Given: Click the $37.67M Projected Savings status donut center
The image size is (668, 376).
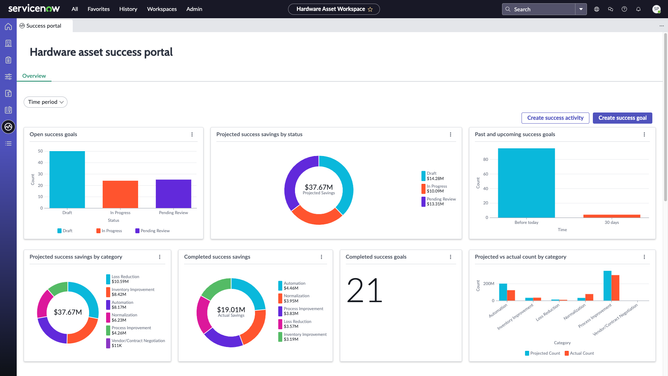Looking at the screenshot, I should tap(319, 189).
